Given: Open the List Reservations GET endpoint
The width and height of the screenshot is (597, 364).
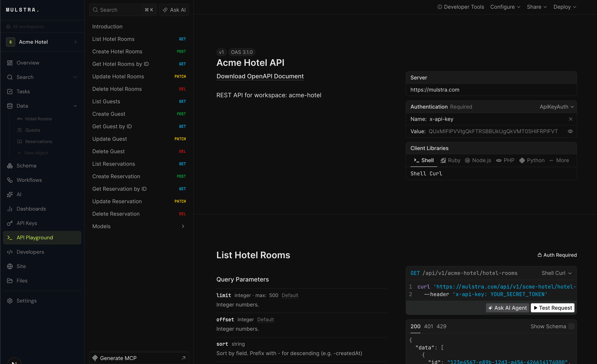Looking at the screenshot, I should 139,164.
